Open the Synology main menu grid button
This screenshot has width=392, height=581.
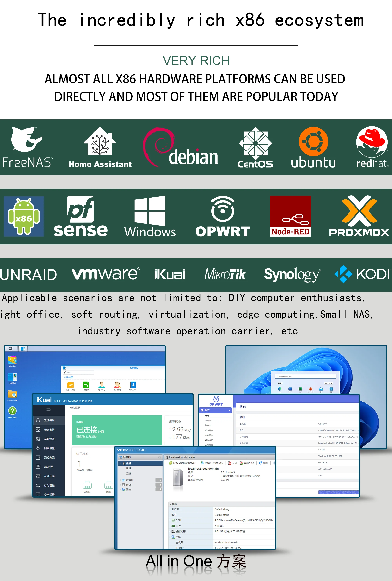[11, 349]
